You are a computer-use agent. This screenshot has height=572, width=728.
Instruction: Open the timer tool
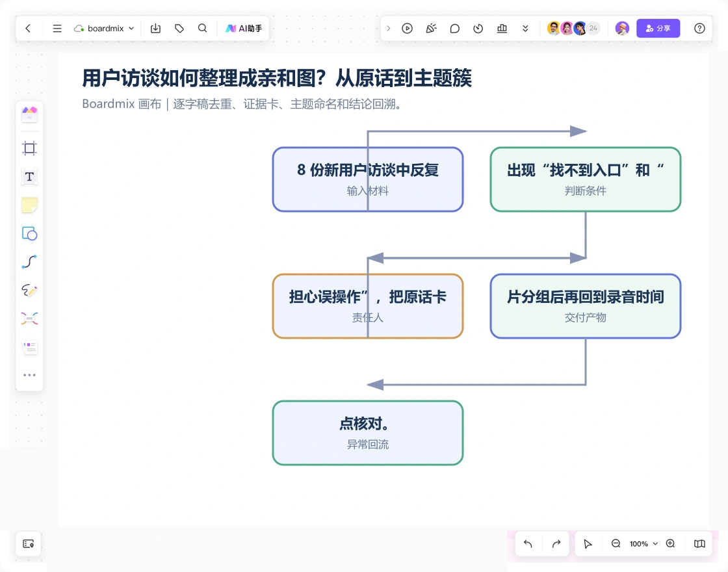pos(478,29)
